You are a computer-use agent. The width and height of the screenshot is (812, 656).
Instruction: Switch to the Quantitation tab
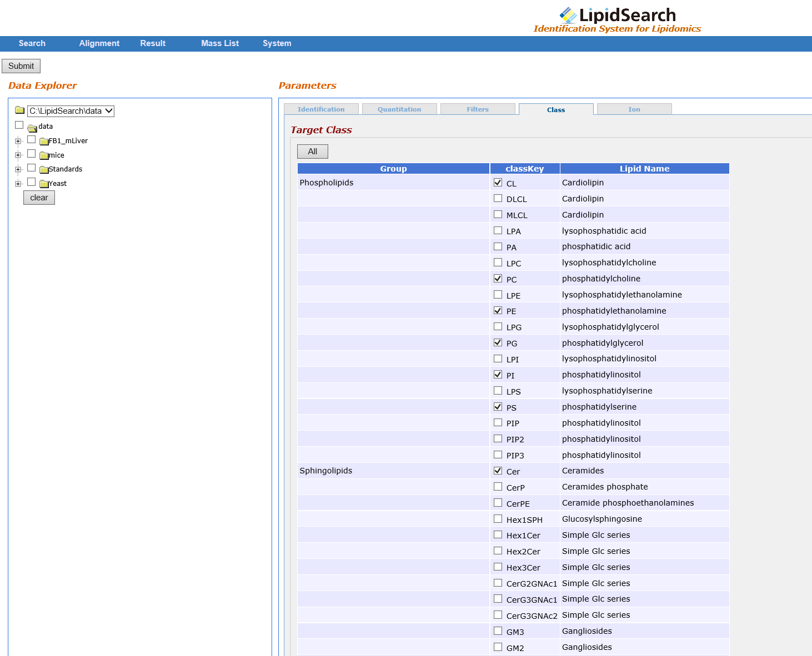(399, 109)
